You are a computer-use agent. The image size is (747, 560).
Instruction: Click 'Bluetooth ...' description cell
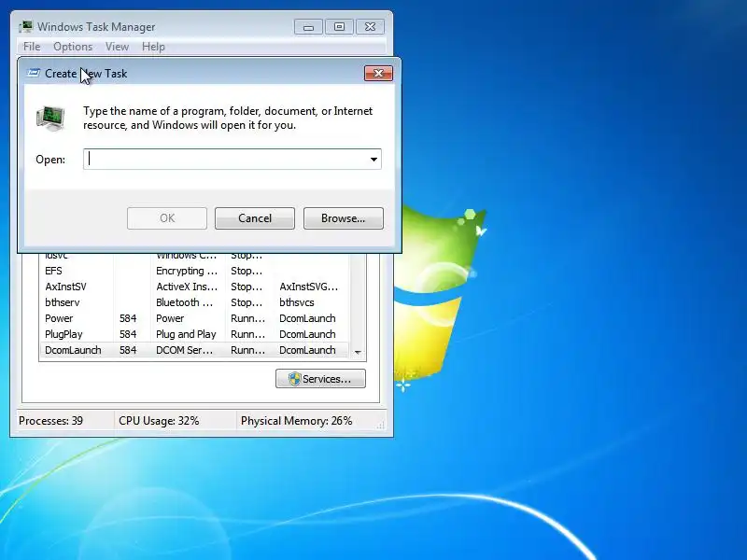(184, 302)
